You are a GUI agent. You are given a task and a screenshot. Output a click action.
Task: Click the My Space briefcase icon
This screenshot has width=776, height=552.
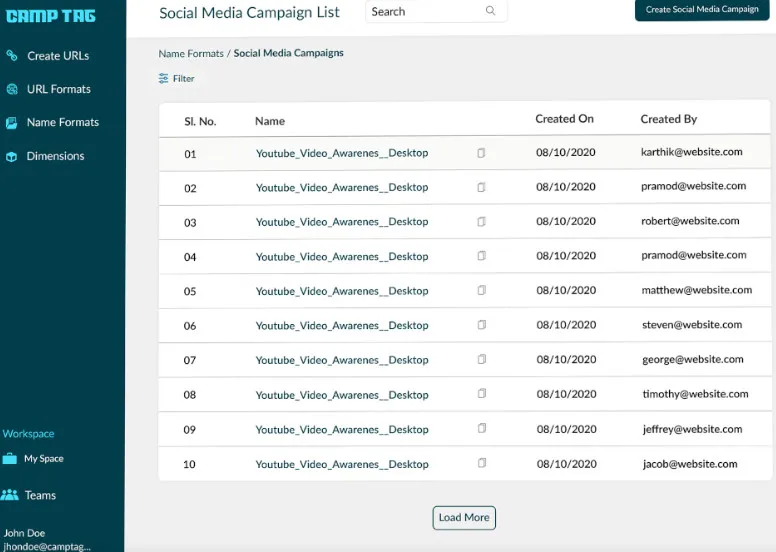[10, 459]
